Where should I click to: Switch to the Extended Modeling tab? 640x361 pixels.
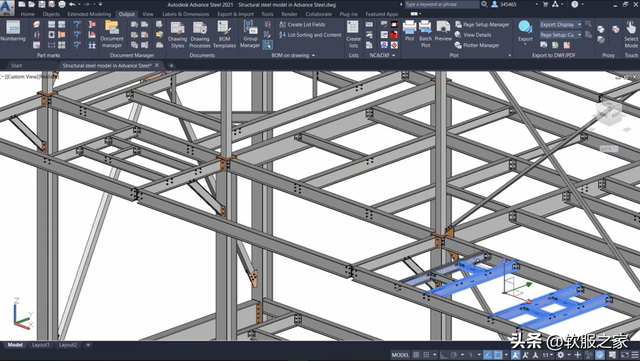click(x=89, y=14)
